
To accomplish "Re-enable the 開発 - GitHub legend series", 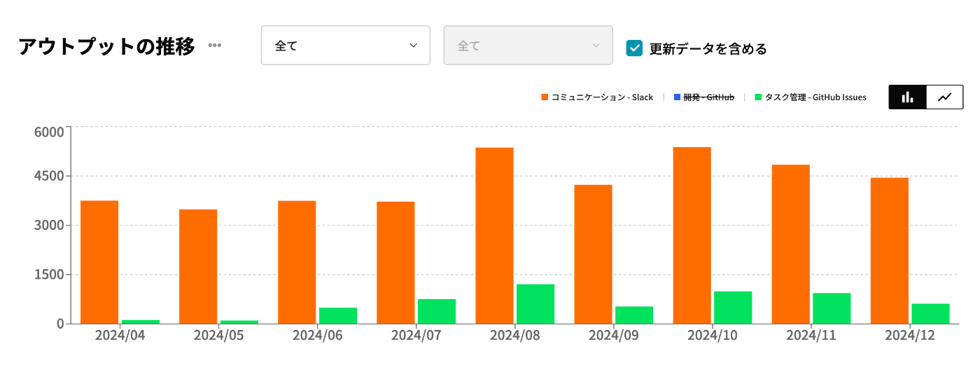I will (x=703, y=97).
